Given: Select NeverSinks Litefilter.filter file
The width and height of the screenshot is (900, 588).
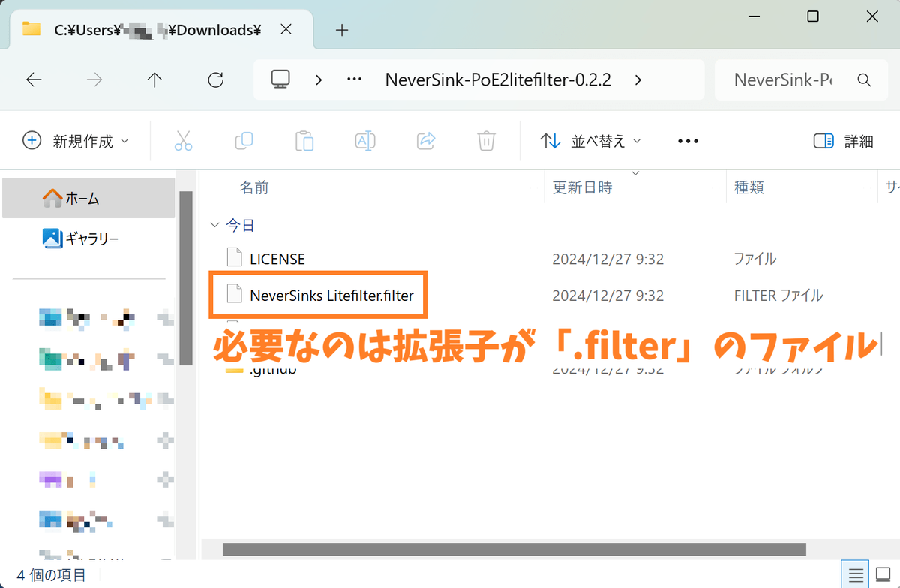Looking at the screenshot, I should 331,295.
